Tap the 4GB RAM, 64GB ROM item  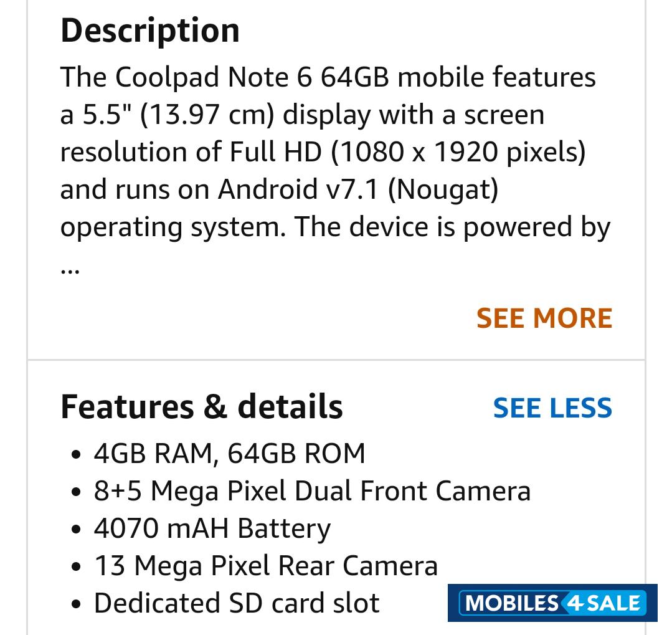click(229, 454)
